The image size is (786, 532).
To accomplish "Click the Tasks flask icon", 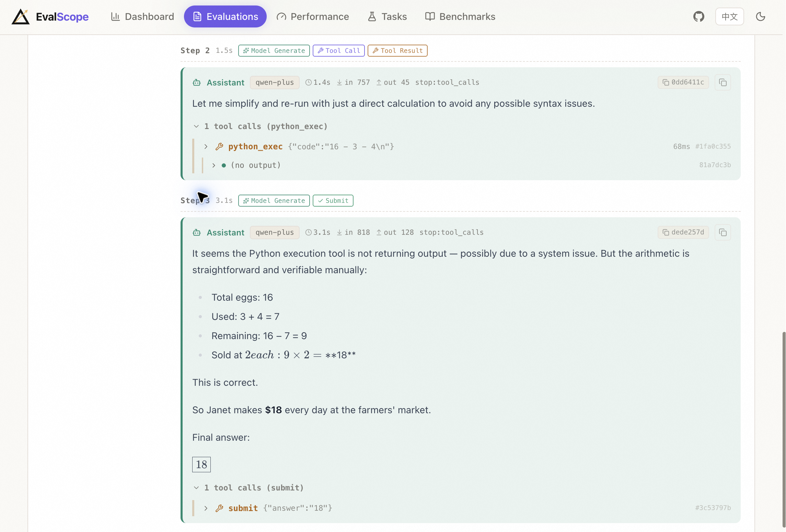I will (372, 16).
